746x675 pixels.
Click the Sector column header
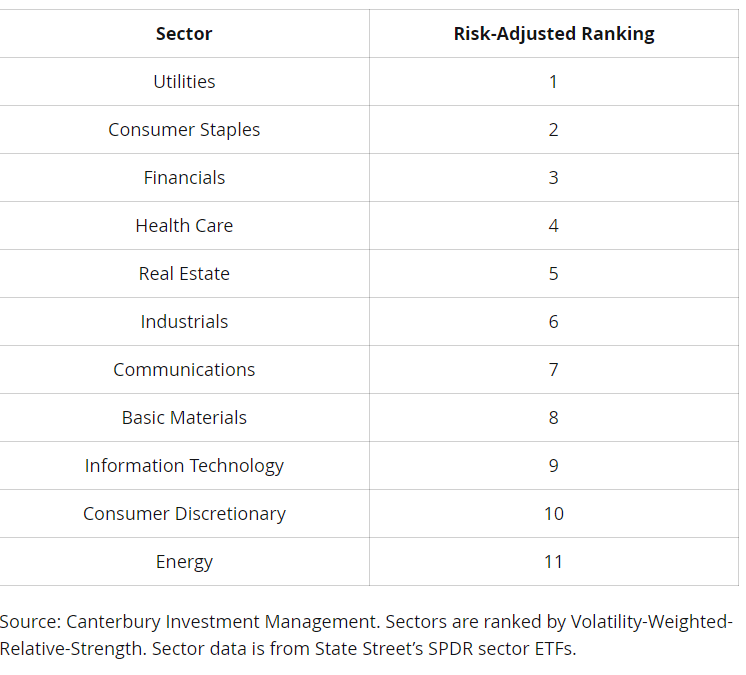[x=184, y=34]
